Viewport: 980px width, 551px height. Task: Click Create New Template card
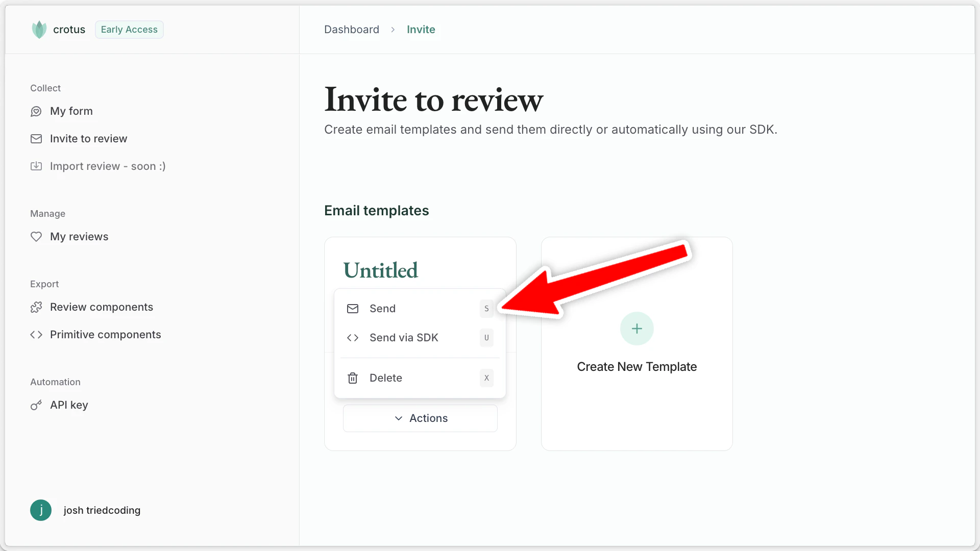(x=637, y=344)
